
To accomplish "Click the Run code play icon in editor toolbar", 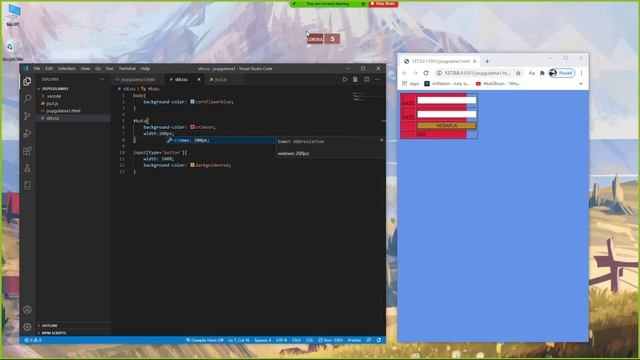I will pyautogui.click(x=345, y=79).
